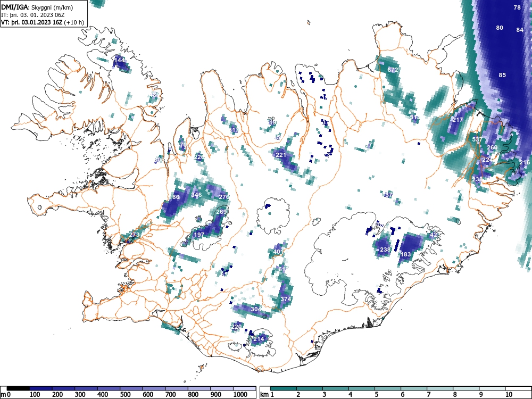Select the 'IT: þri. 03. 01. 2023 06Z' line
Screen dimensions: 532x399
tap(32, 15)
